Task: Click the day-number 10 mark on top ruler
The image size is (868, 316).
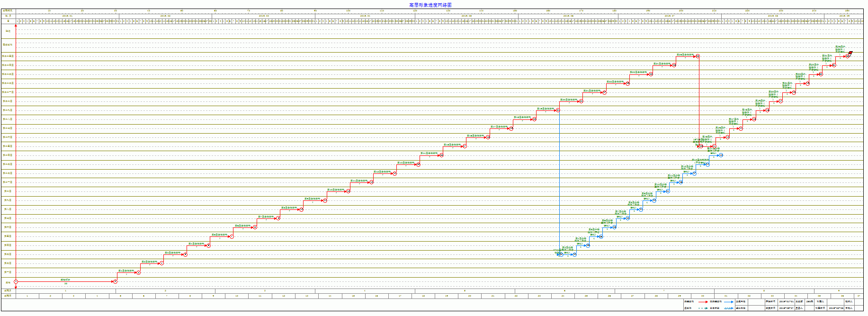Action: pos(49,10)
